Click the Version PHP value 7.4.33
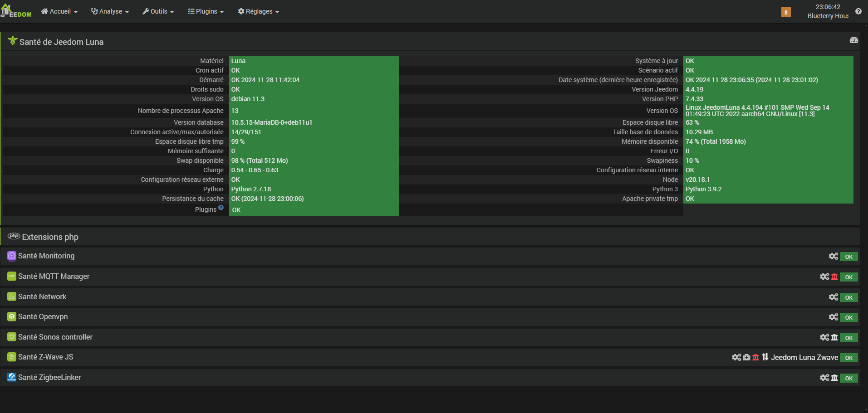The image size is (868, 413). coord(694,99)
